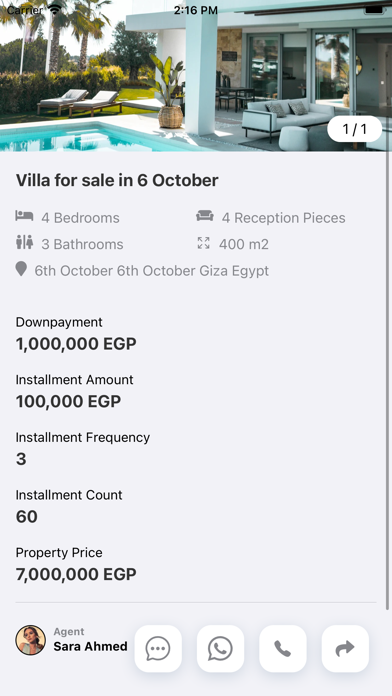The width and height of the screenshot is (392, 696).
Task: Tap the area expand icon beside 400 m2
Action: [203, 243]
